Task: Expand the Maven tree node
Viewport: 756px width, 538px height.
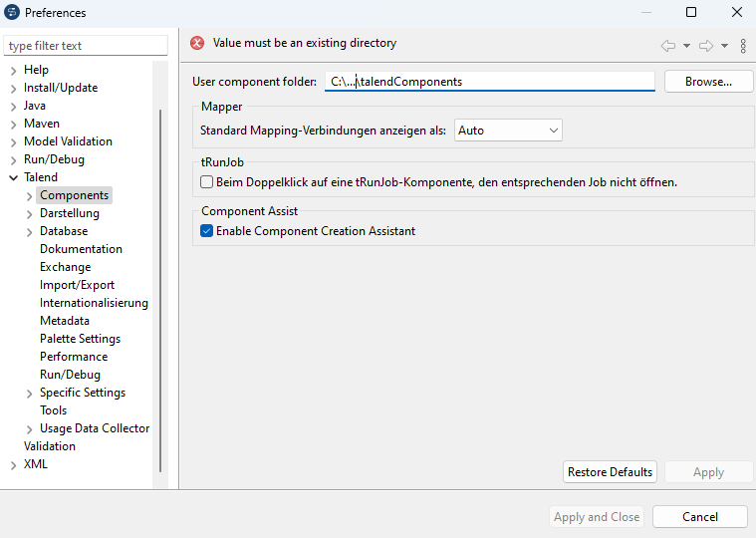Action: pyautogui.click(x=14, y=125)
